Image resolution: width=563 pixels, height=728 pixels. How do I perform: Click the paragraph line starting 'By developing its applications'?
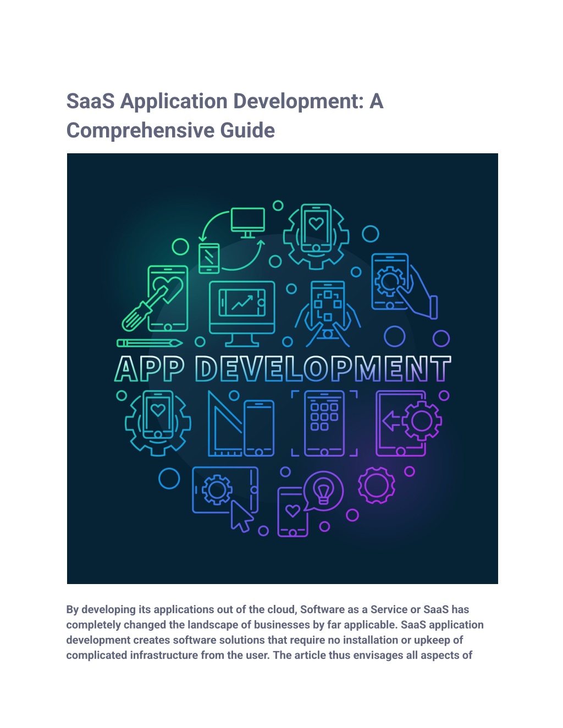(x=268, y=609)
